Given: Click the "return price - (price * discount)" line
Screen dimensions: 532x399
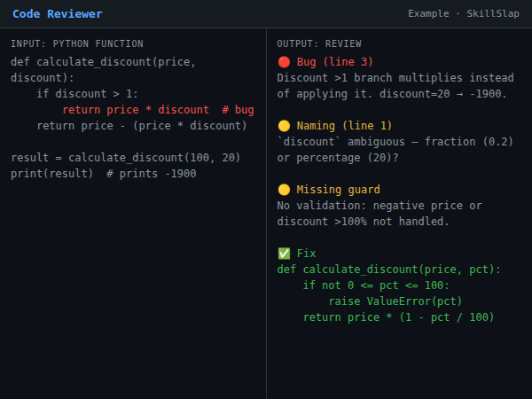Looking at the screenshot, I should 142,125.
